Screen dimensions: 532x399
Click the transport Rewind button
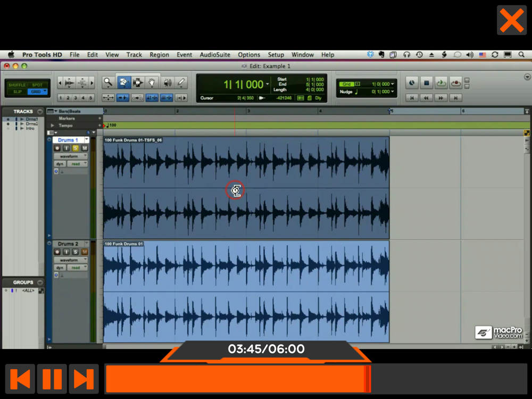pos(427,98)
